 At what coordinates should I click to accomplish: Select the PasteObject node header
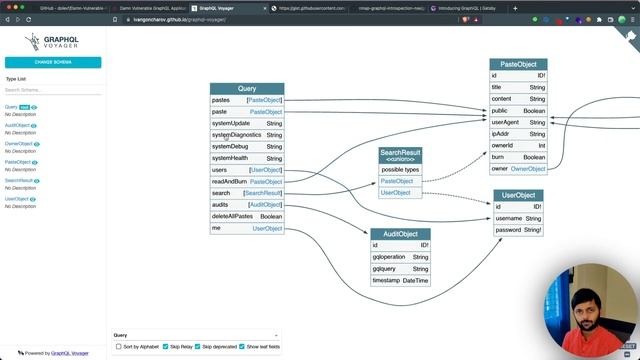click(x=518, y=64)
